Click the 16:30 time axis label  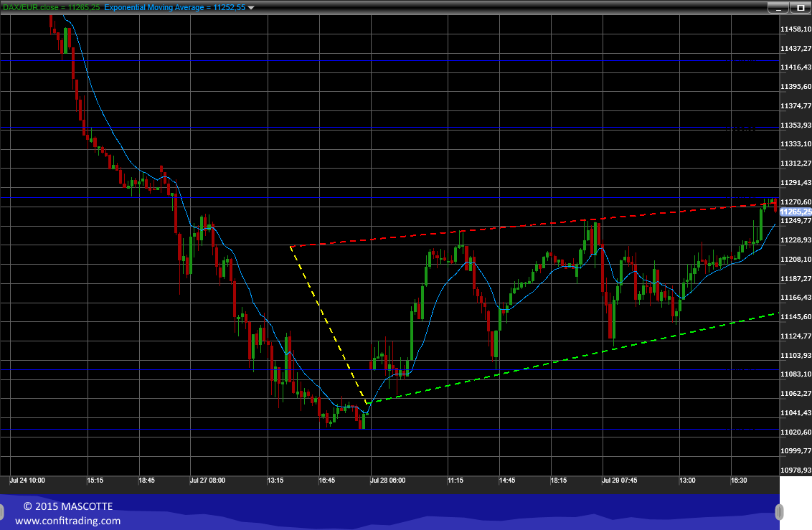point(739,481)
